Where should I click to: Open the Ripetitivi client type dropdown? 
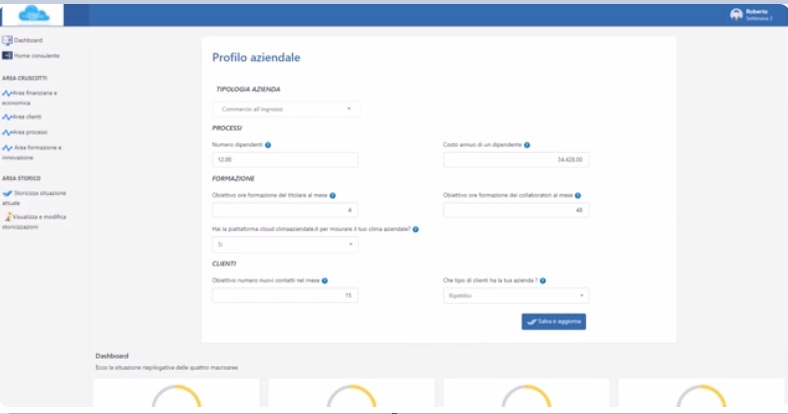tap(515, 296)
